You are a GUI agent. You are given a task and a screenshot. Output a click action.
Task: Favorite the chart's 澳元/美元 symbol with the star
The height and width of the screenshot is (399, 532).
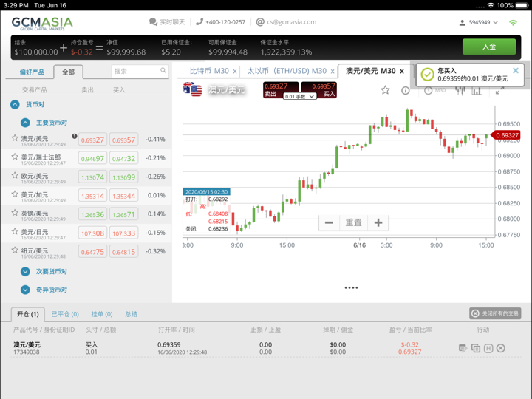pos(385,90)
